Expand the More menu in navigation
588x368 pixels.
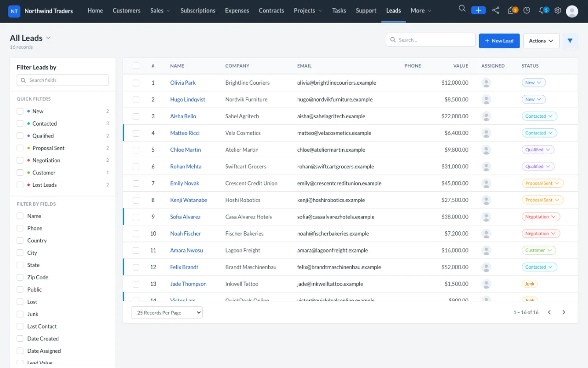coord(421,11)
